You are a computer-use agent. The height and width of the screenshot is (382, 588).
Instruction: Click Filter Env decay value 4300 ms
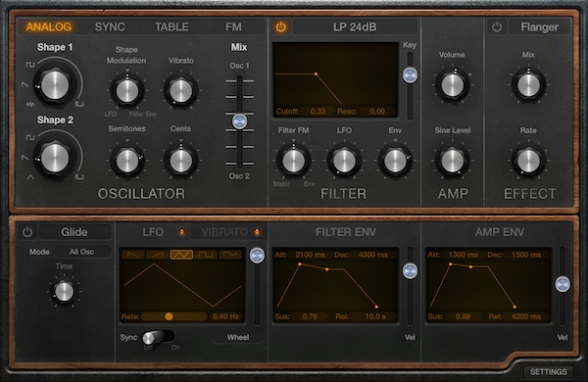(x=373, y=255)
